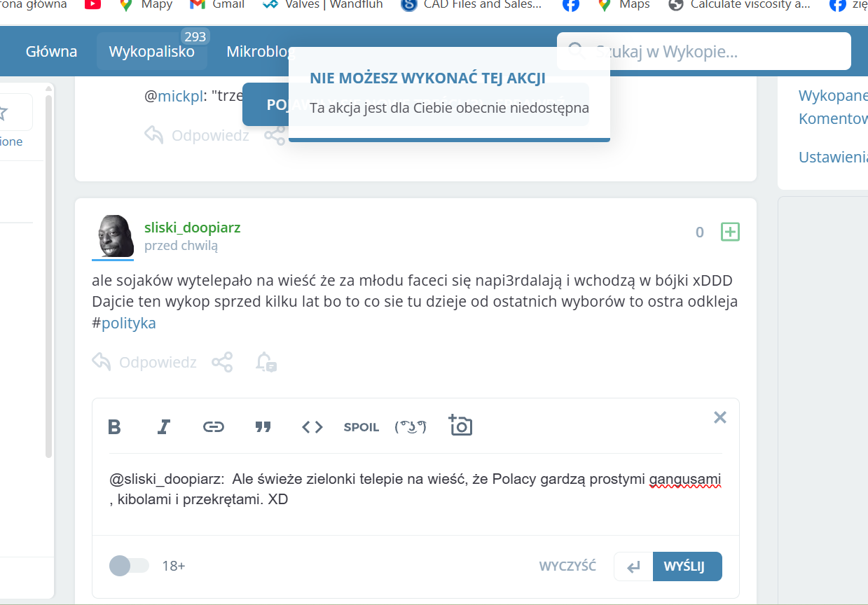Open Gmail bookmark in bookmarks bar
The height and width of the screenshot is (605, 868).
tap(218, 5)
